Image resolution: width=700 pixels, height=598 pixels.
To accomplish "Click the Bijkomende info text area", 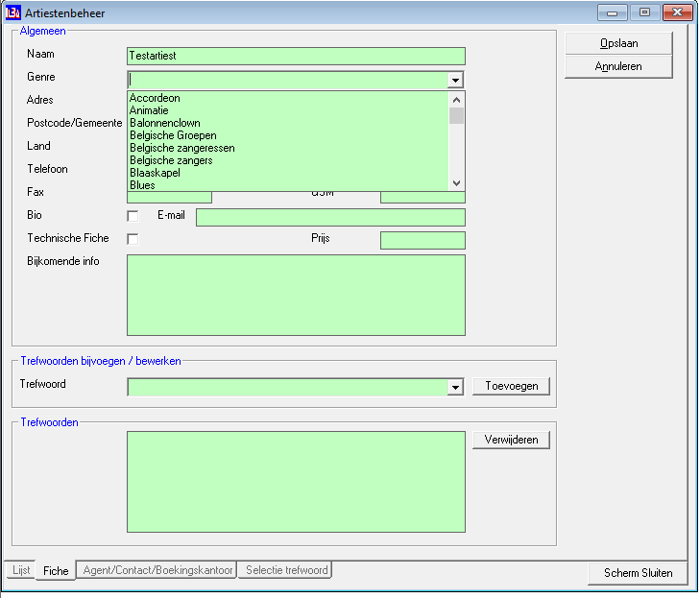I will point(296,295).
